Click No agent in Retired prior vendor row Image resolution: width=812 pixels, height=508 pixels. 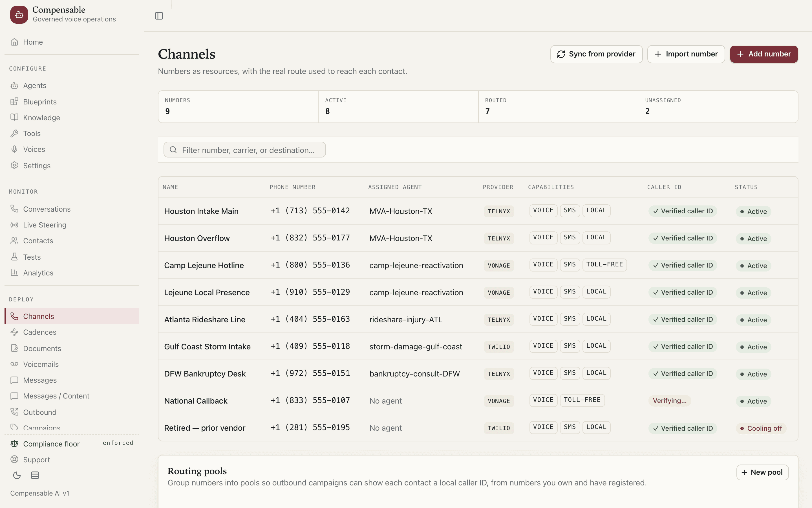pos(385,428)
